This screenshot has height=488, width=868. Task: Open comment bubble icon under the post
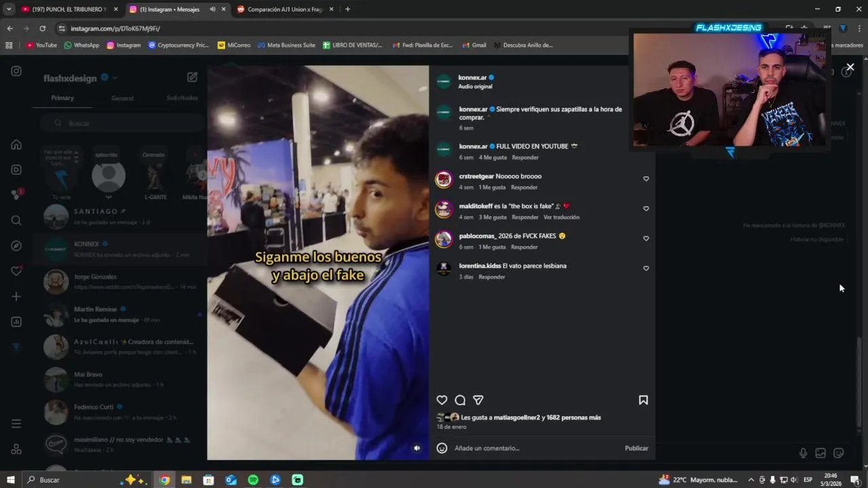pos(460,400)
